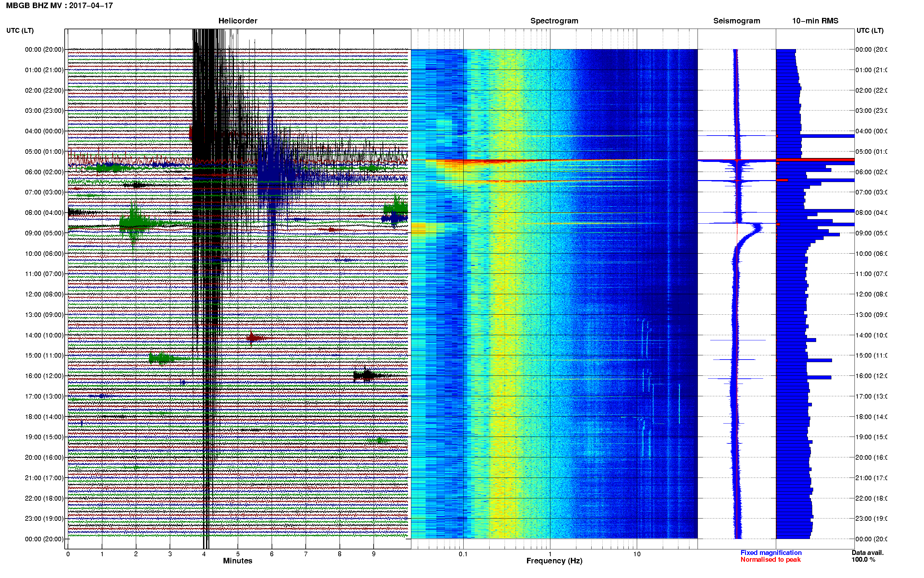Screen dimensions: 924x578
Task: Click the left '21:00 (17:00)' time label
Action: 44,478
